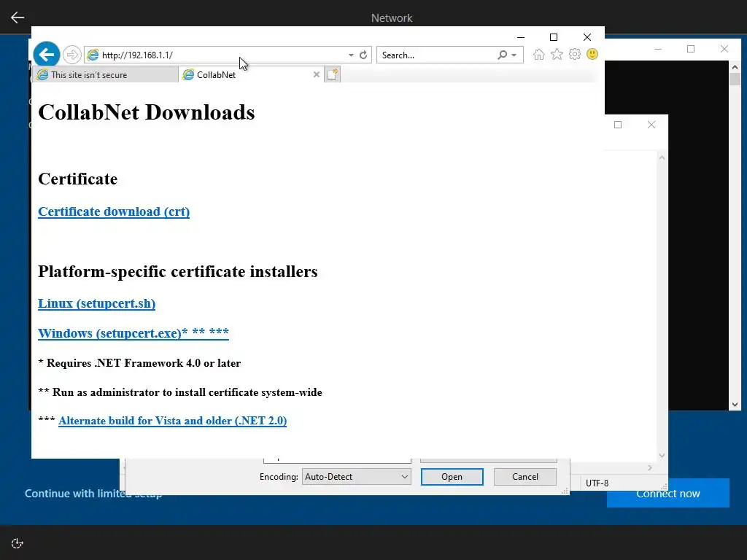Refresh the page with the reload icon
This screenshot has width=747, height=560.
click(x=363, y=55)
